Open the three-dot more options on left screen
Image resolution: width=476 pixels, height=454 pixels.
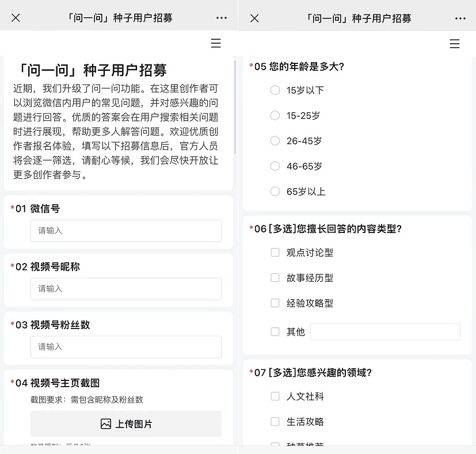(x=222, y=18)
